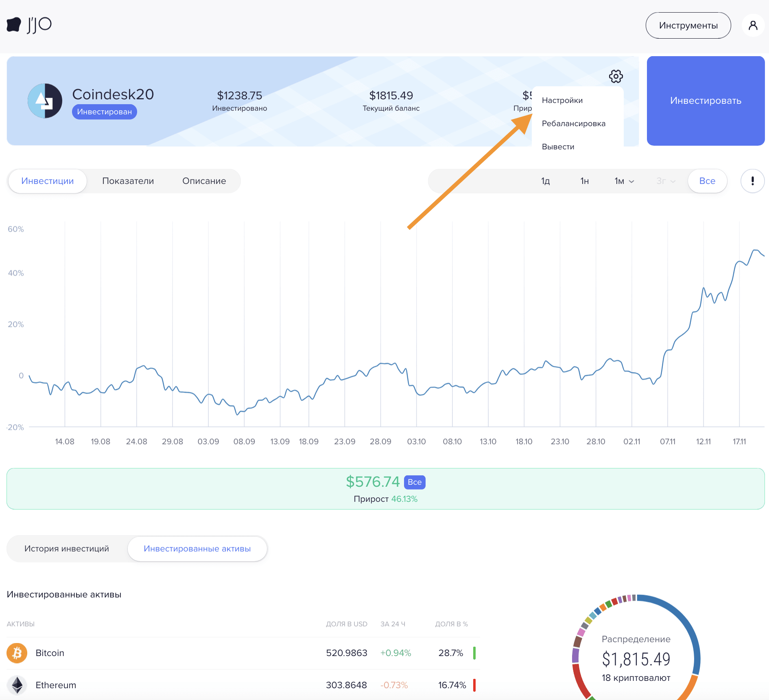Click the green Bitcoin indicator bar
Screen dimensions: 769x700
(474, 653)
